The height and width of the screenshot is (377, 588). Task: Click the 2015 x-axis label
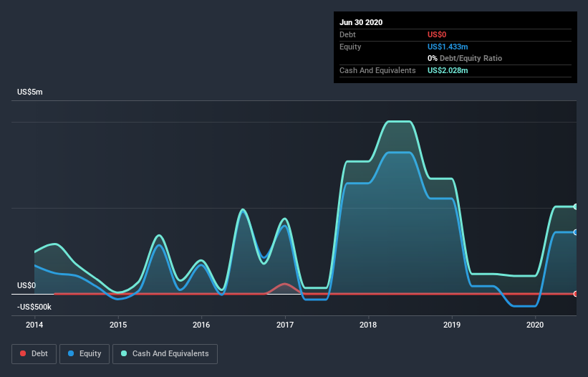pyautogui.click(x=118, y=325)
